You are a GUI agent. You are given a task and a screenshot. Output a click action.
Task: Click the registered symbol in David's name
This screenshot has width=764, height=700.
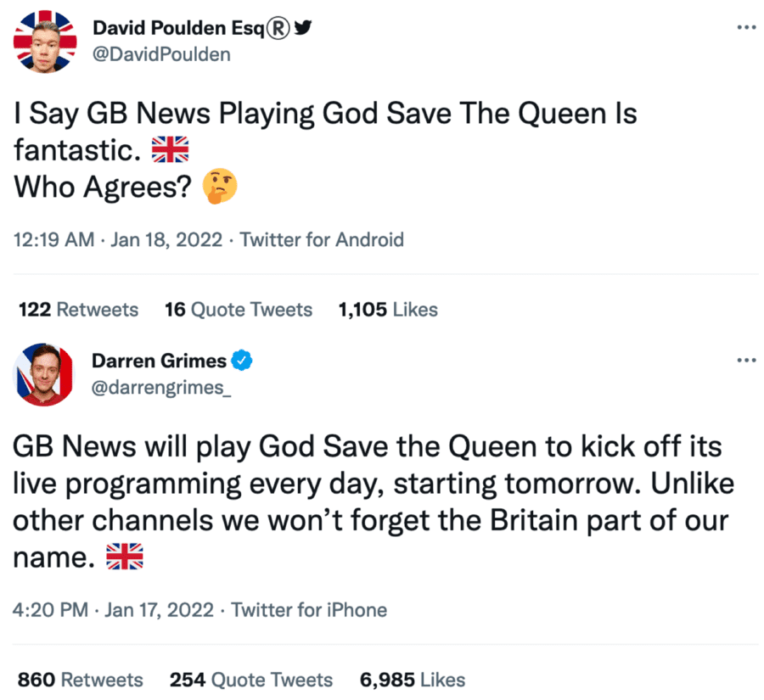pyautogui.click(x=279, y=28)
